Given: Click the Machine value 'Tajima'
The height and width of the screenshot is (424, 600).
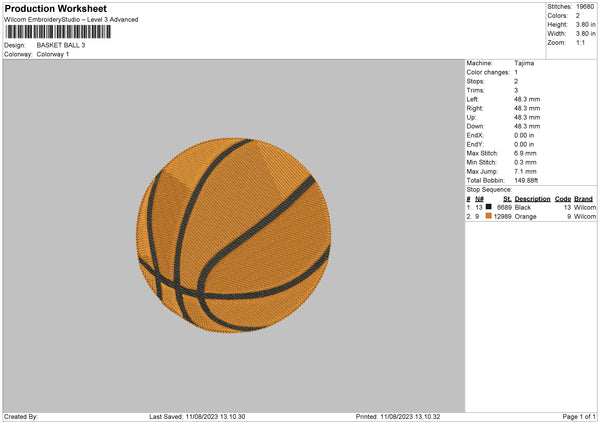Looking at the screenshot, I should point(524,63).
